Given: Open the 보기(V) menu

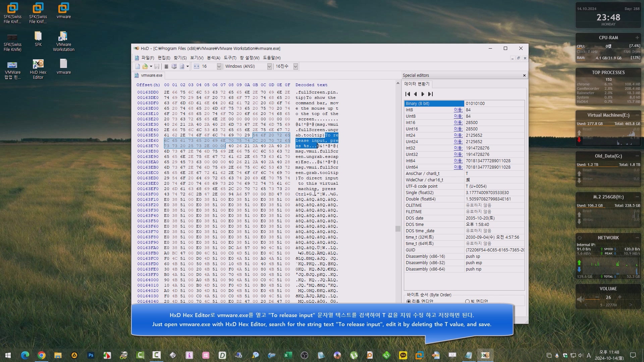Looking at the screenshot, I should tap(197, 58).
